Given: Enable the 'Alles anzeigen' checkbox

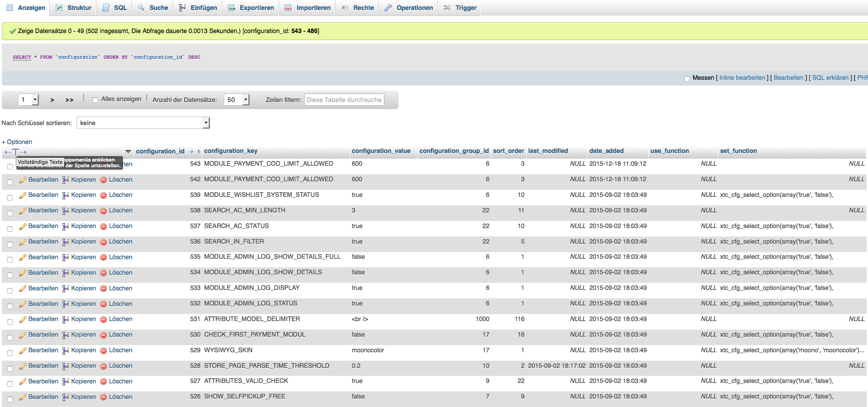Looking at the screenshot, I should click(x=95, y=100).
